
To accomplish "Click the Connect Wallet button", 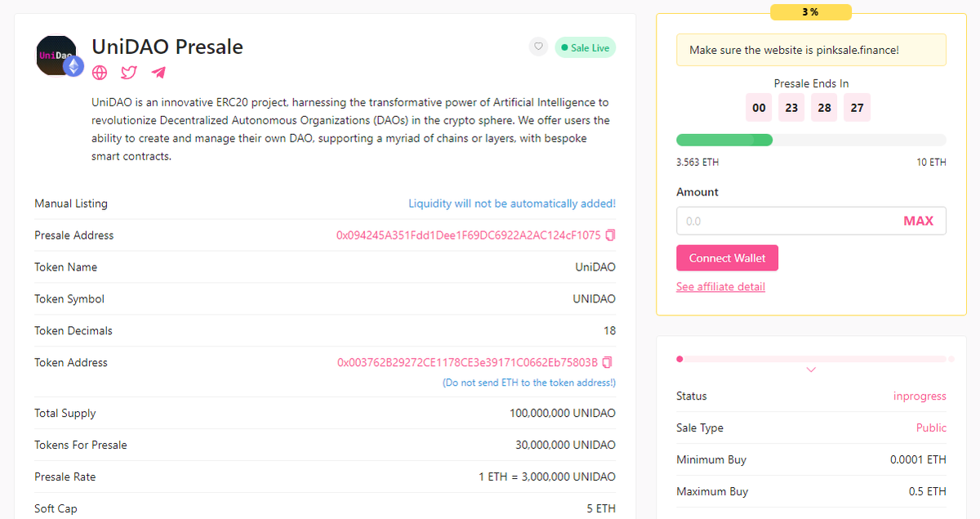I will tap(727, 258).
